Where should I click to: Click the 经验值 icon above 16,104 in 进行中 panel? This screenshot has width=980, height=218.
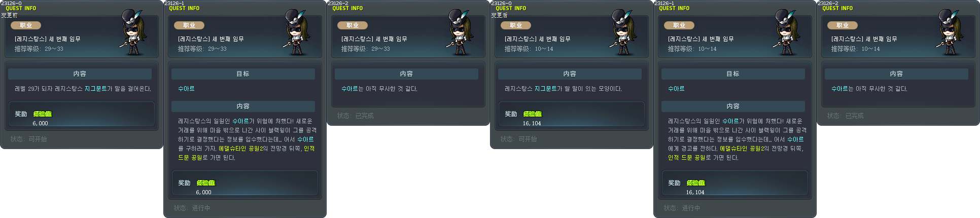point(696,183)
